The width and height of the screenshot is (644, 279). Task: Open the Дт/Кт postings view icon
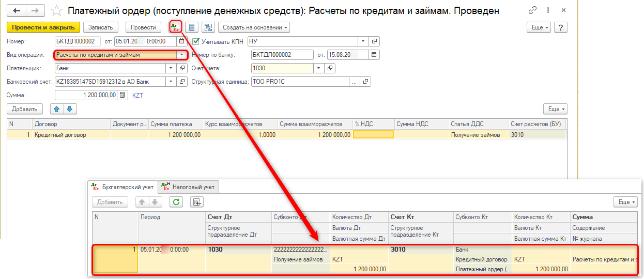[176, 27]
